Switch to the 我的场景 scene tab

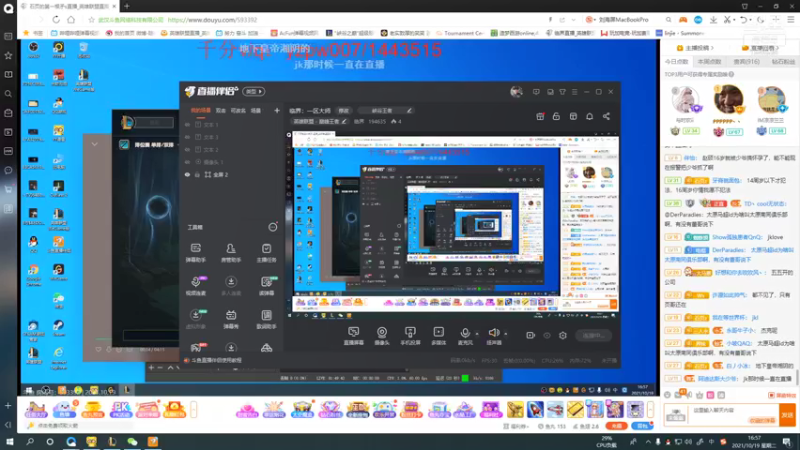tap(201, 110)
